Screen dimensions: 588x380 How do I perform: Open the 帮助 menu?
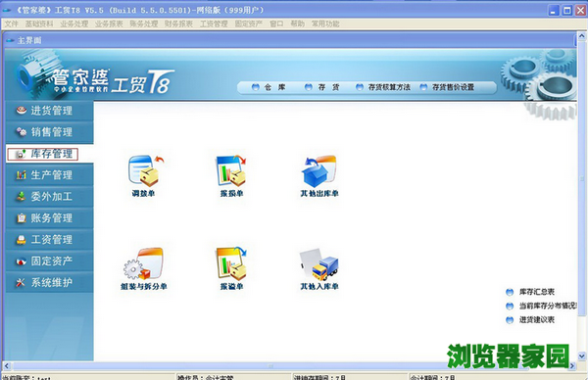tap(297, 24)
